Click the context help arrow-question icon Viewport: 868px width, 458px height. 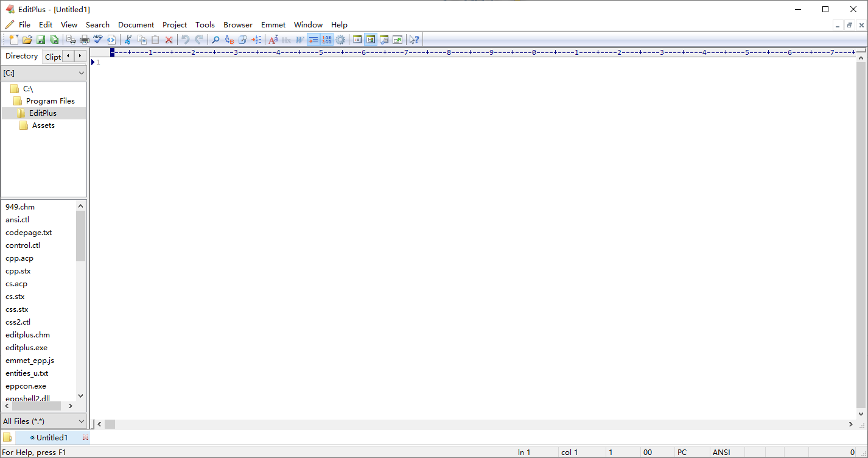[x=414, y=40]
